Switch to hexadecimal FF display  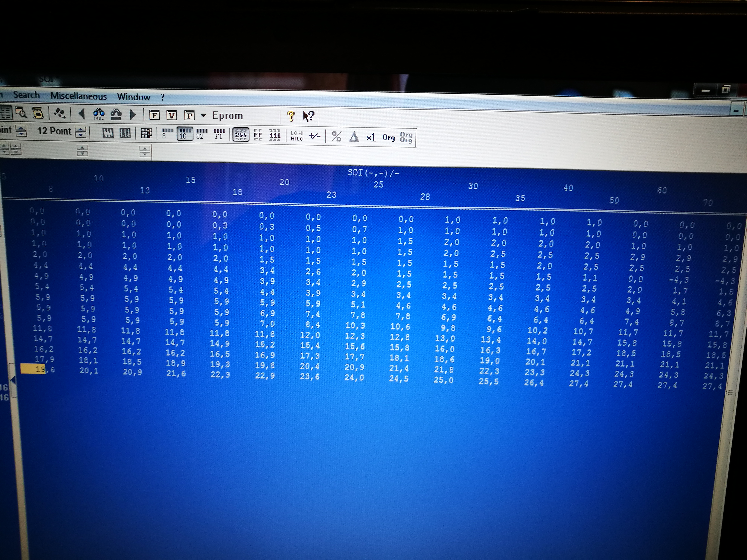pos(258,135)
